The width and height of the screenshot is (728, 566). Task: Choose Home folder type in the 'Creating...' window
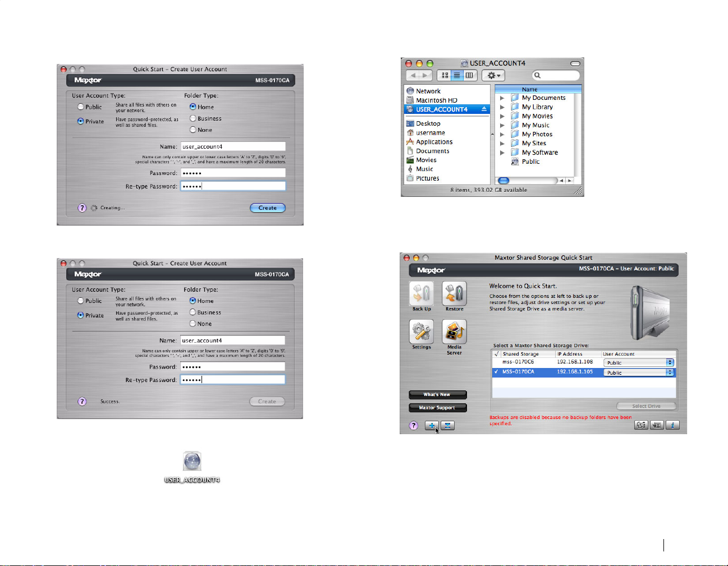193,107
